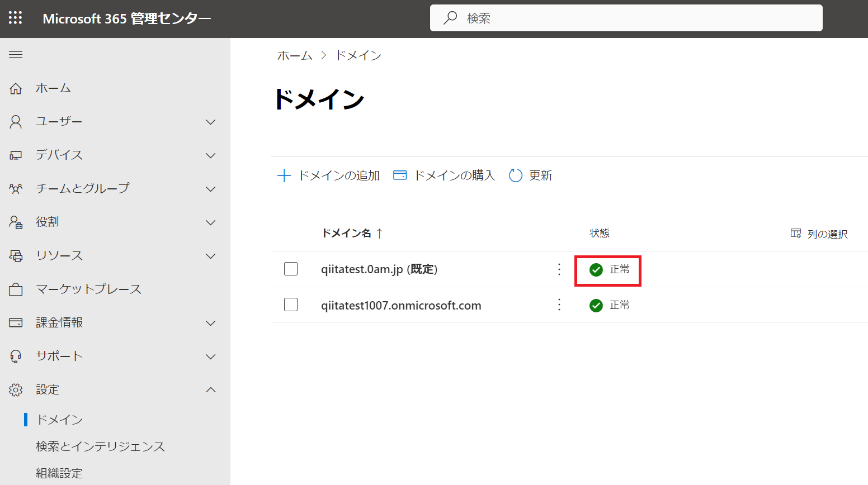868x485 pixels.
Task: Click the Billing credit card icon
Action: tap(16, 323)
